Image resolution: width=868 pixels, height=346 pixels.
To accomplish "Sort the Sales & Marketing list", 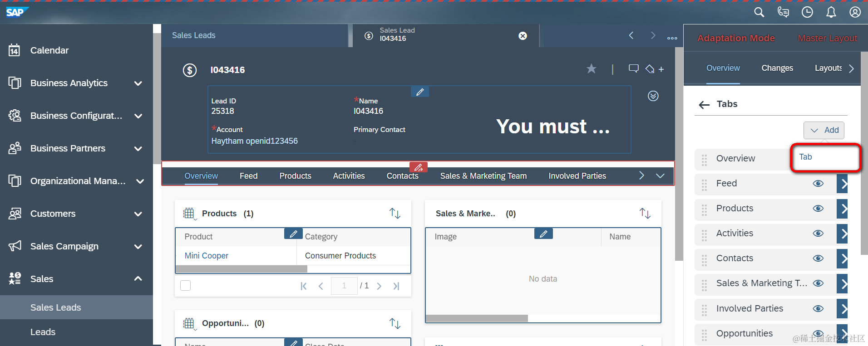I will coord(645,213).
